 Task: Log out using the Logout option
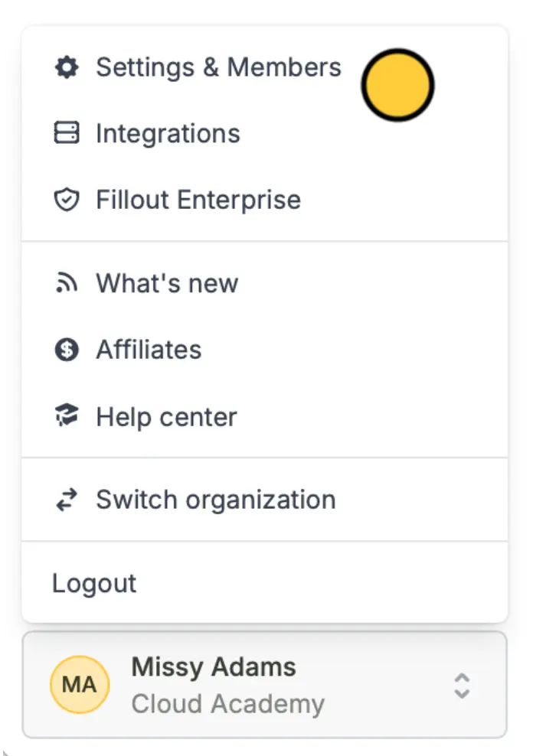[94, 583]
